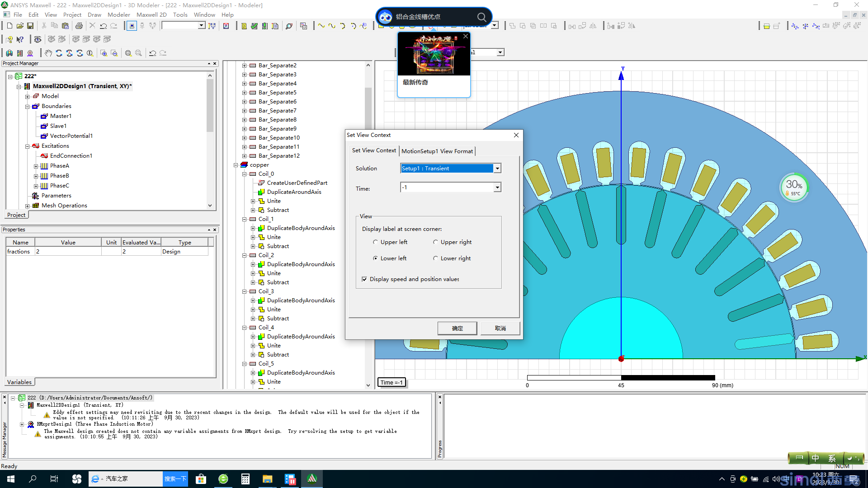This screenshot has width=868, height=488.
Task: Collapse the Excitations tree node
Action: 28,146
